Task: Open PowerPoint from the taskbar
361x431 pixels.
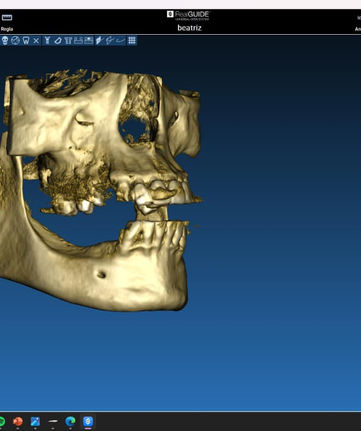Action: (x=18, y=422)
